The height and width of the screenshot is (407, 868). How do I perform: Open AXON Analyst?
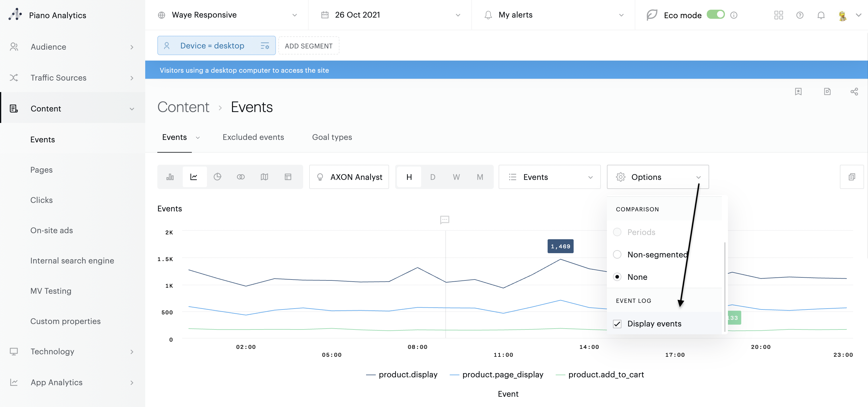(349, 177)
